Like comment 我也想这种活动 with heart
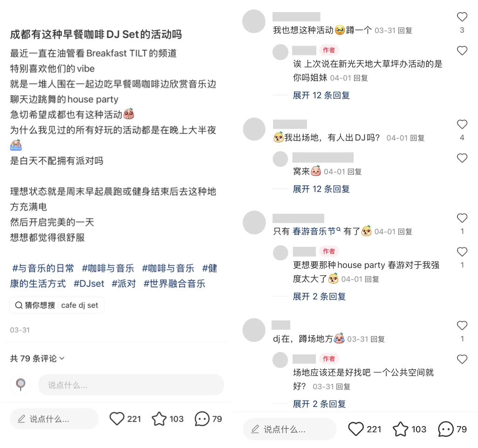Image resolution: width=478 pixels, height=448 pixels. pos(462,17)
